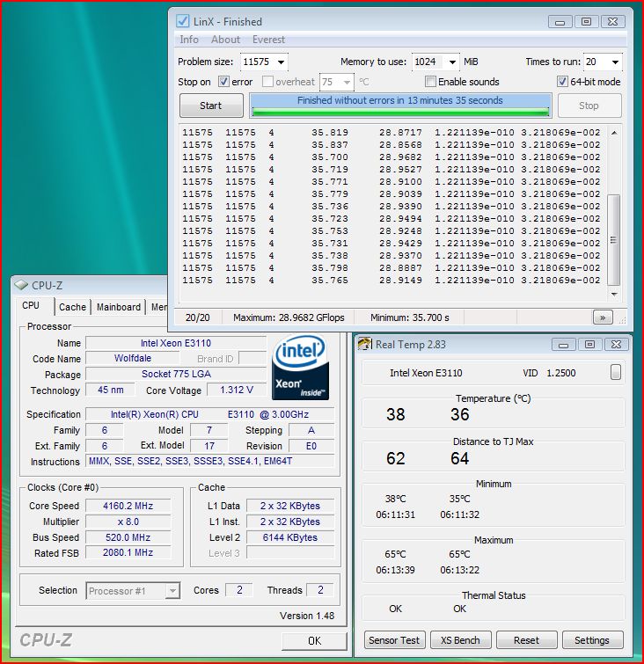Screen dimensions: 644x664
Task: Open the About menu in LinX
Action: pyautogui.click(x=225, y=40)
